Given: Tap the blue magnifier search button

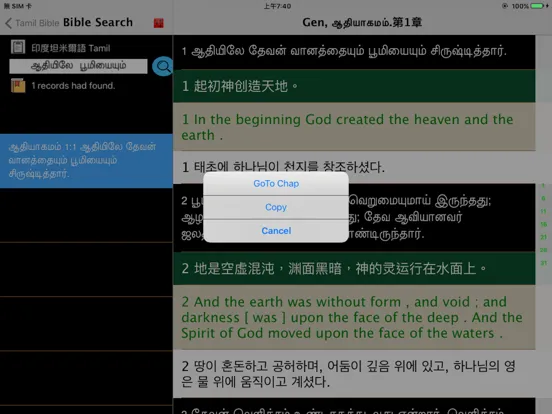Looking at the screenshot, I should click(162, 66).
